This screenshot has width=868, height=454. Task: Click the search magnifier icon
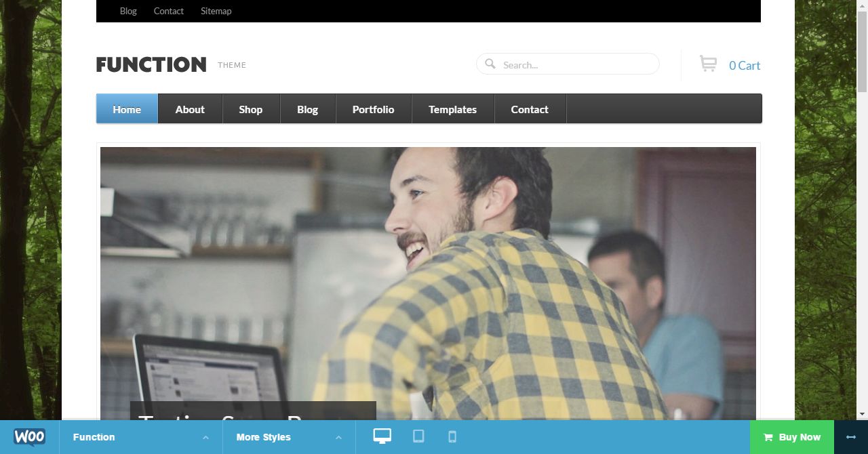(x=490, y=64)
